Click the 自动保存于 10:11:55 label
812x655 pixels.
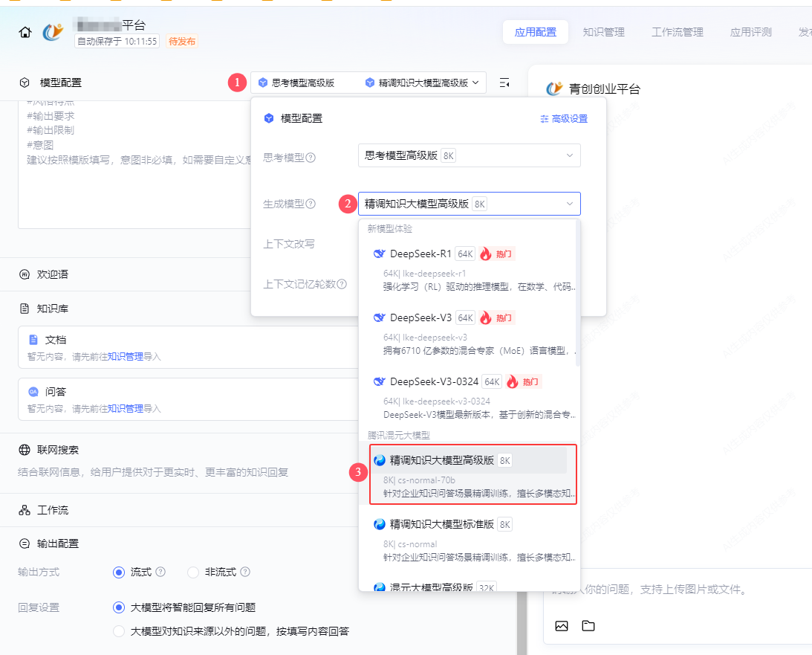(117, 41)
